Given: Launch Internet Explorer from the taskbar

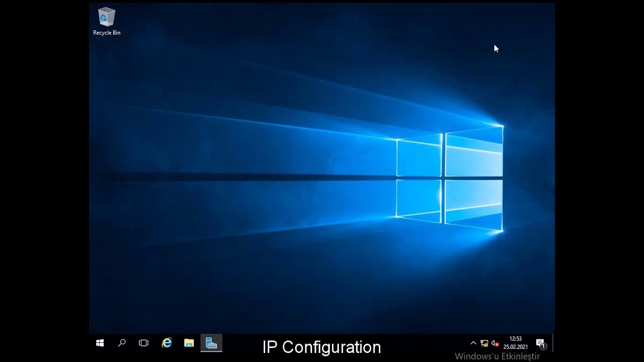Looking at the screenshot, I should (x=167, y=343).
